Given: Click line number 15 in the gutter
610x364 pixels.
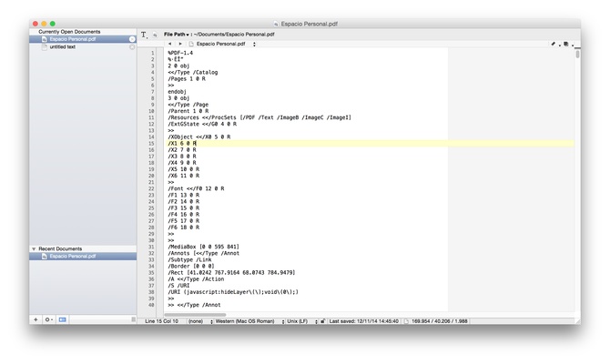Looking at the screenshot, I should tap(151, 144).
